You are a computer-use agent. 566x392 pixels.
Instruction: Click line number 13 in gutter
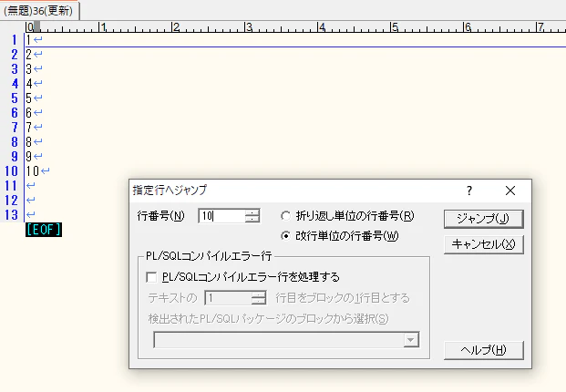(x=11, y=215)
